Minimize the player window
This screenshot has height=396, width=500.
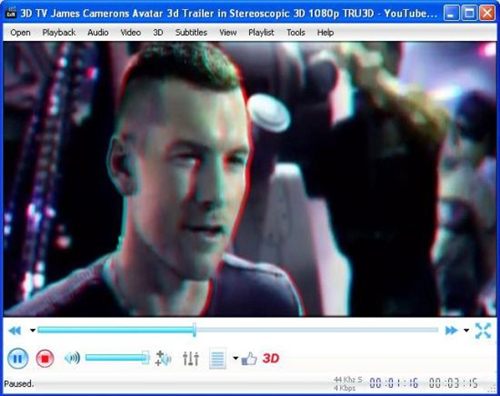[x=451, y=13]
